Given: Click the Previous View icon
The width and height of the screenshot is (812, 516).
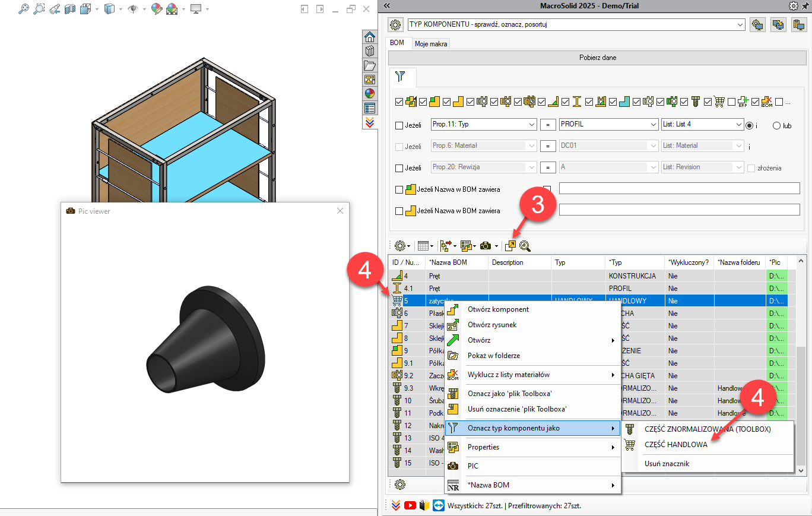Looking at the screenshot, I should click(55, 9).
